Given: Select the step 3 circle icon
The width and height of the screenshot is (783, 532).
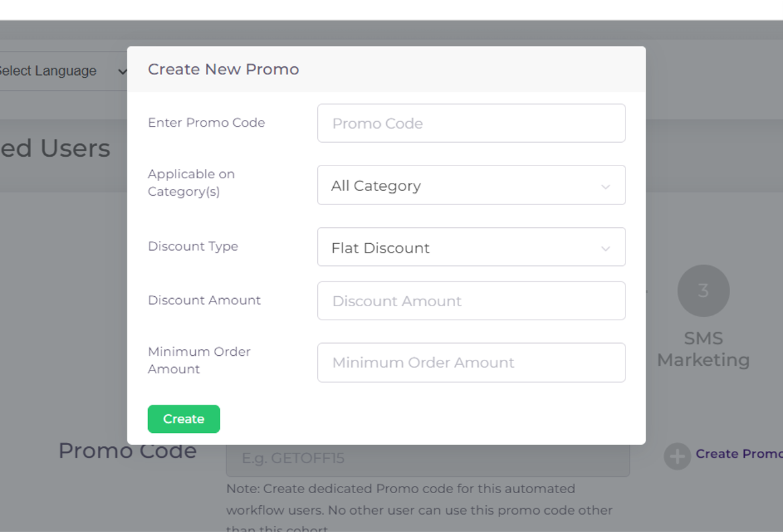Looking at the screenshot, I should click(703, 290).
